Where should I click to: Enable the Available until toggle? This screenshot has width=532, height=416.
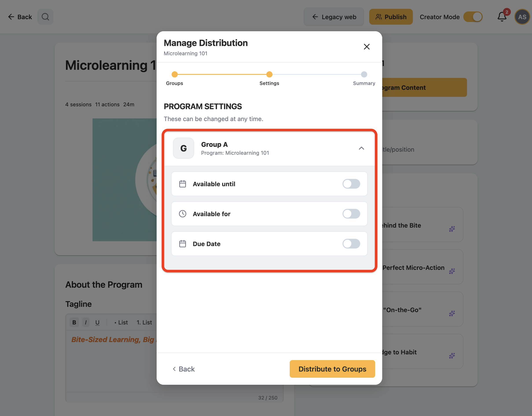(351, 184)
